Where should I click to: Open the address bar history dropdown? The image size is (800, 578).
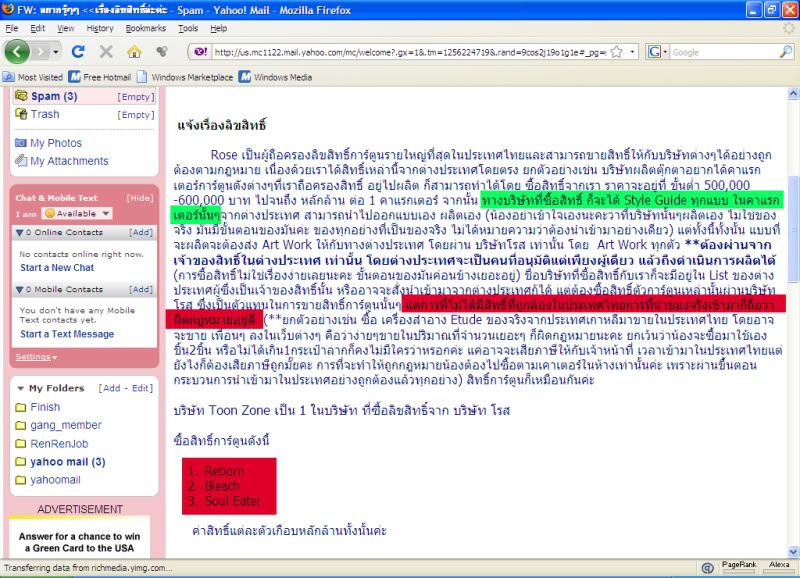tap(632, 52)
